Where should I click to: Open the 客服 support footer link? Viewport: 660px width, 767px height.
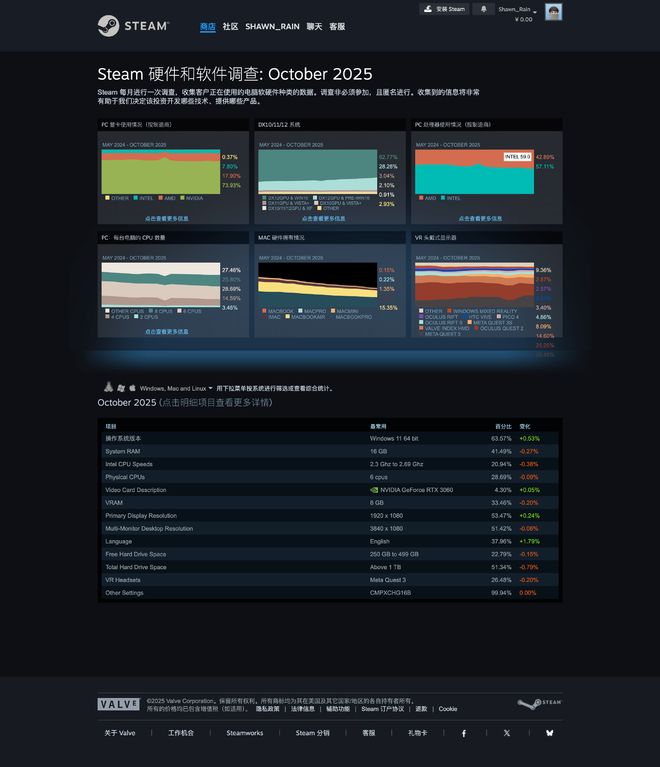pyautogui.click(x=368, y=733)
